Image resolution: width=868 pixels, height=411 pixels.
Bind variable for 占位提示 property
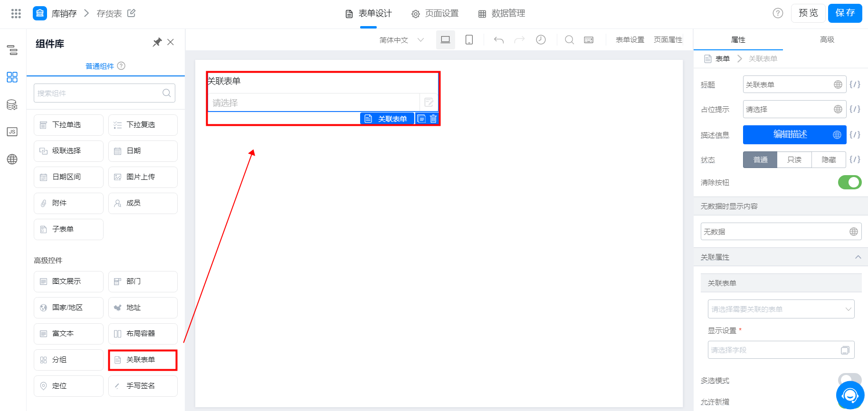pos(855,109)
